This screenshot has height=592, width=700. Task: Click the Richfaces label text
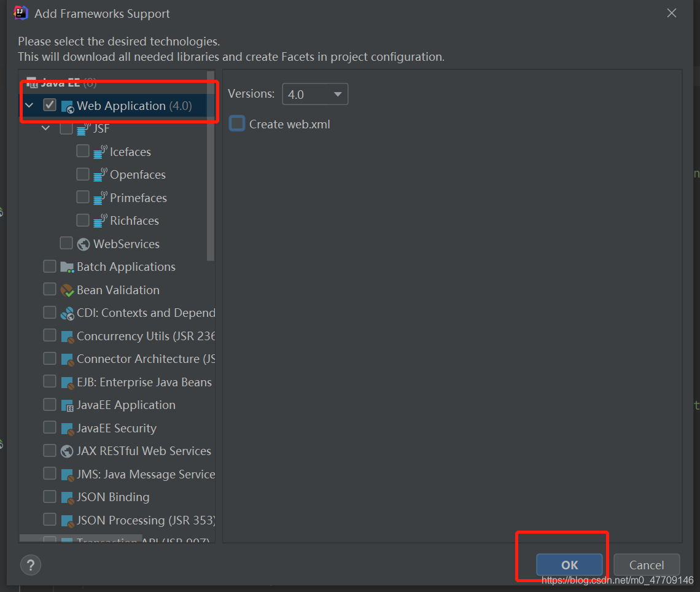coord(134,220)
